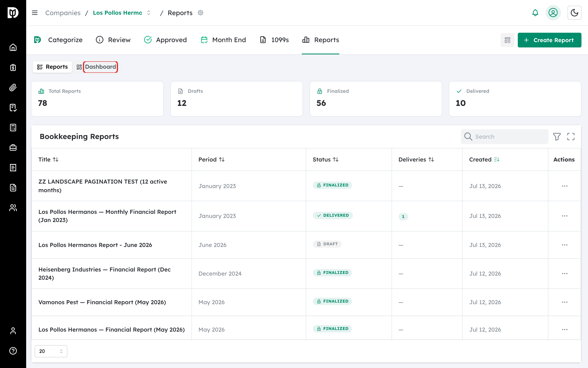Open the clipboard dollar sidebar icon
Viewport: 588px width, 368px height.
(13, 67)
